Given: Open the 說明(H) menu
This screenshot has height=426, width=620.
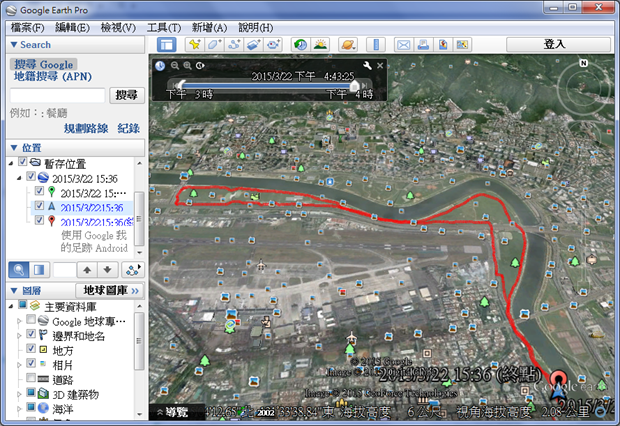Looking at the screenshot, I should point(255,28).
